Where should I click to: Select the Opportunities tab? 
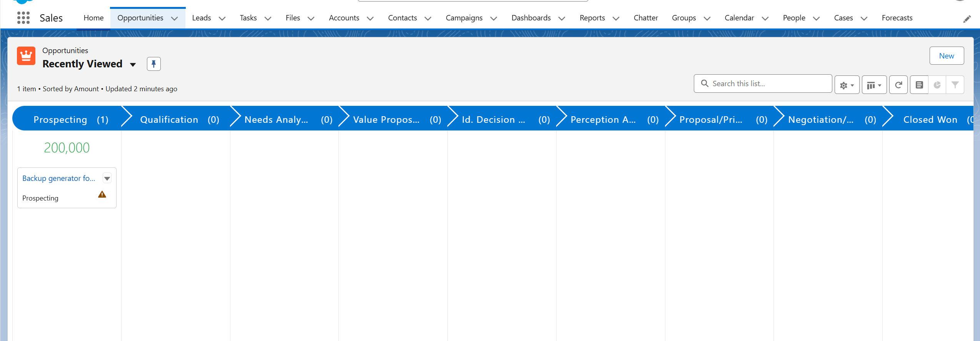point(140,18)
